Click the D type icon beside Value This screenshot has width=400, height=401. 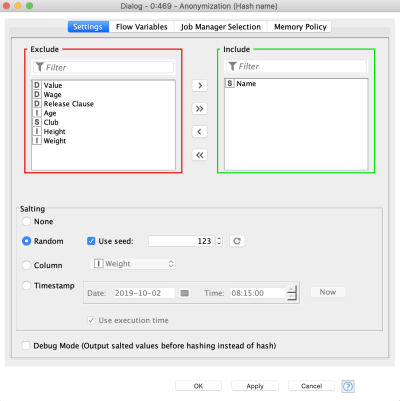pos(37,85)
